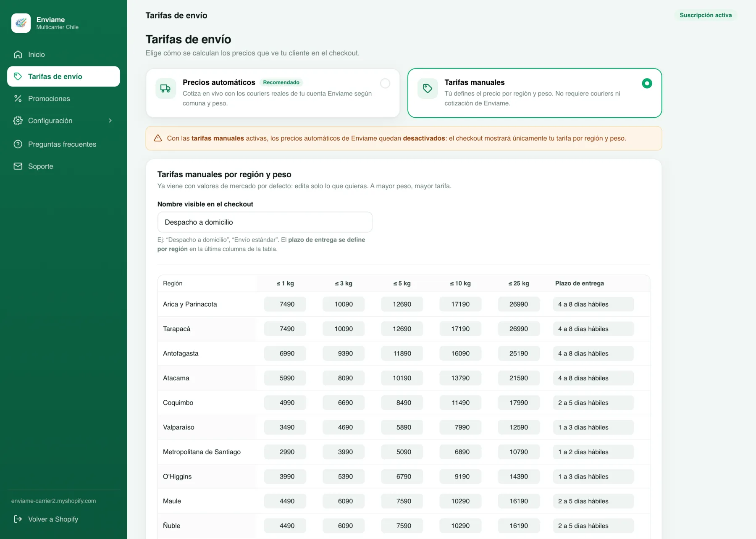Viewport: 756px width, 539px height.
Task: Click the Tarifas manuales card title
Action: pyautogui.click(x=475, y=82)
